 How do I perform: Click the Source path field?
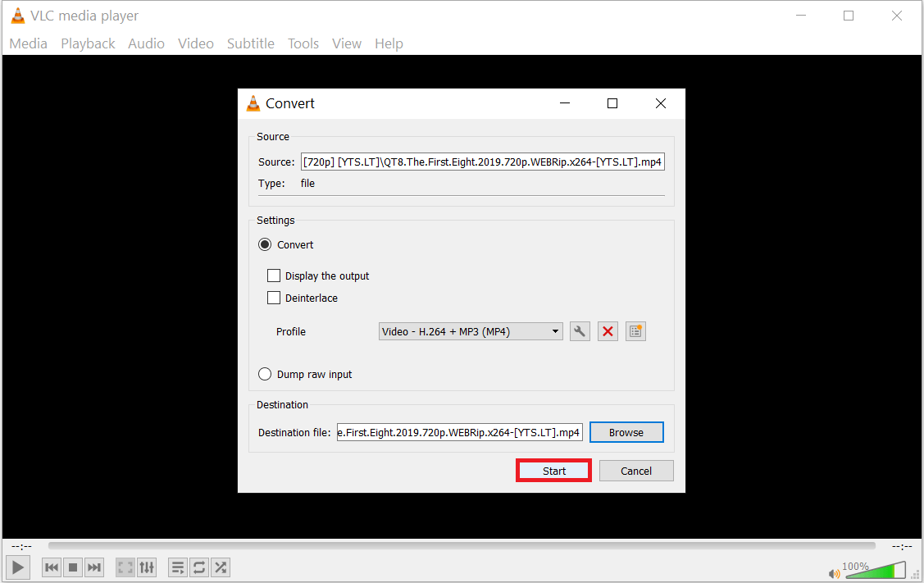483,162
